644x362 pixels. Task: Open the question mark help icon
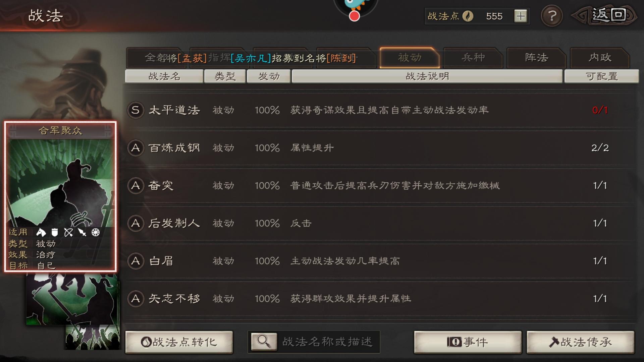(x=552, y=16)
